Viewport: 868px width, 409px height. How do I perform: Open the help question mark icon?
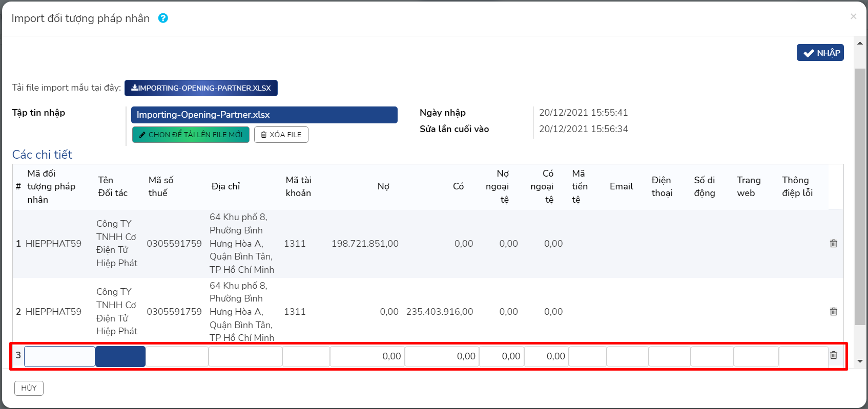point(163,18)
